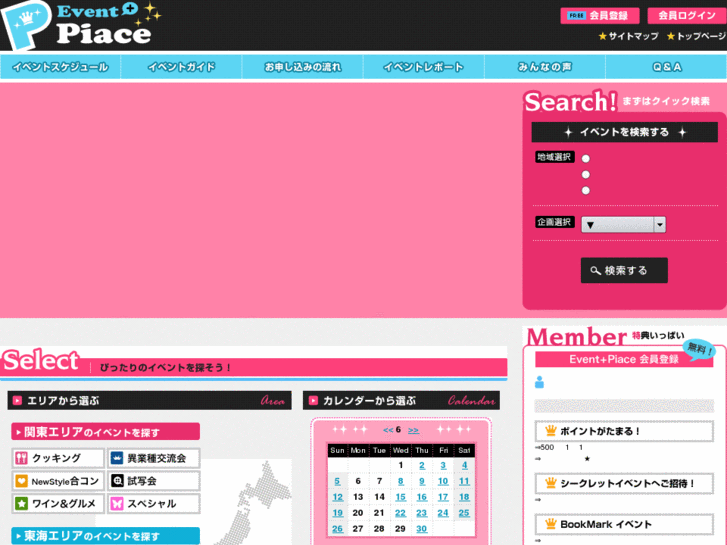The image size is (727, 545).
Task: Click the star icon before サイトマップ
Action: click(x=603, y=36)
